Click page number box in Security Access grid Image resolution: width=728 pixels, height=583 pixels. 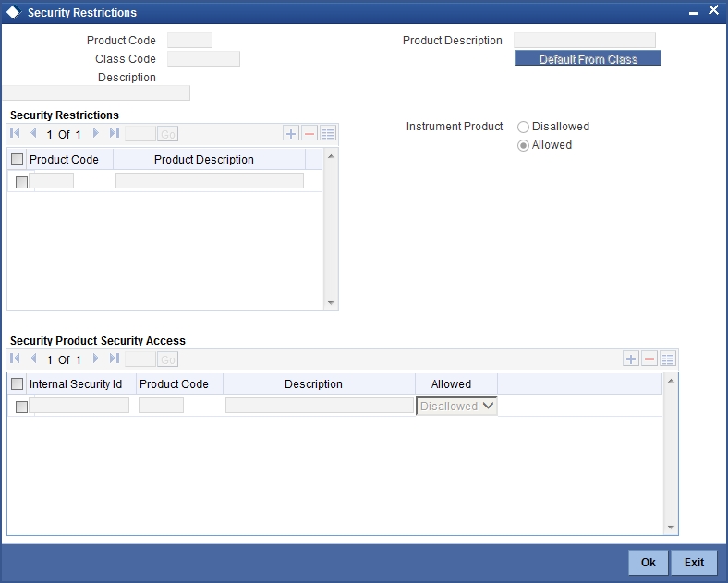pyautogui.click(x=140, y=359)
